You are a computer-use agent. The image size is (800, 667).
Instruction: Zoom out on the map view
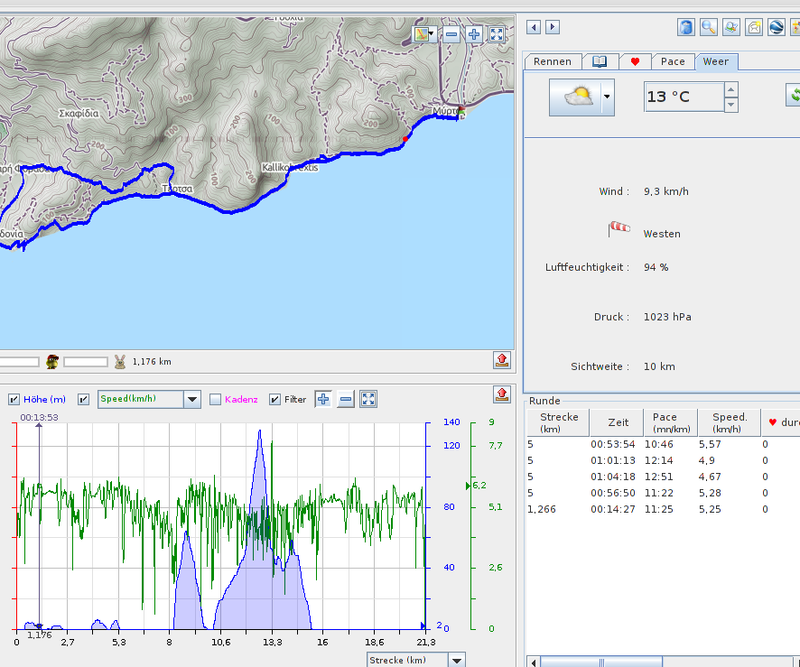point(452,34)
